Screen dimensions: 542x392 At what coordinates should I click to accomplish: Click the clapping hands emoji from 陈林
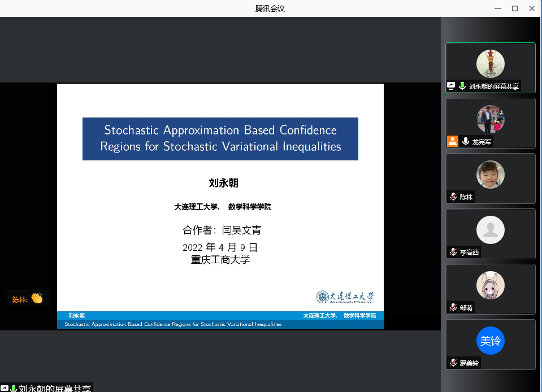(37, 299)
